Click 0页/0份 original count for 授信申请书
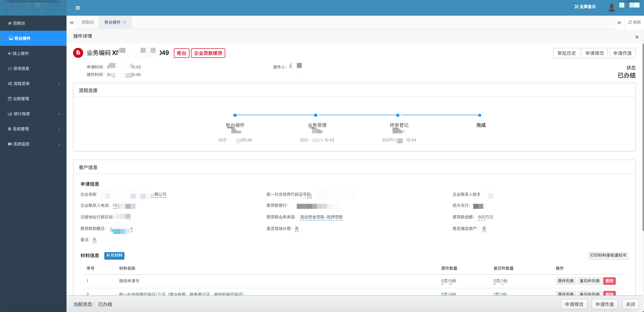 (x=448, y=281)
